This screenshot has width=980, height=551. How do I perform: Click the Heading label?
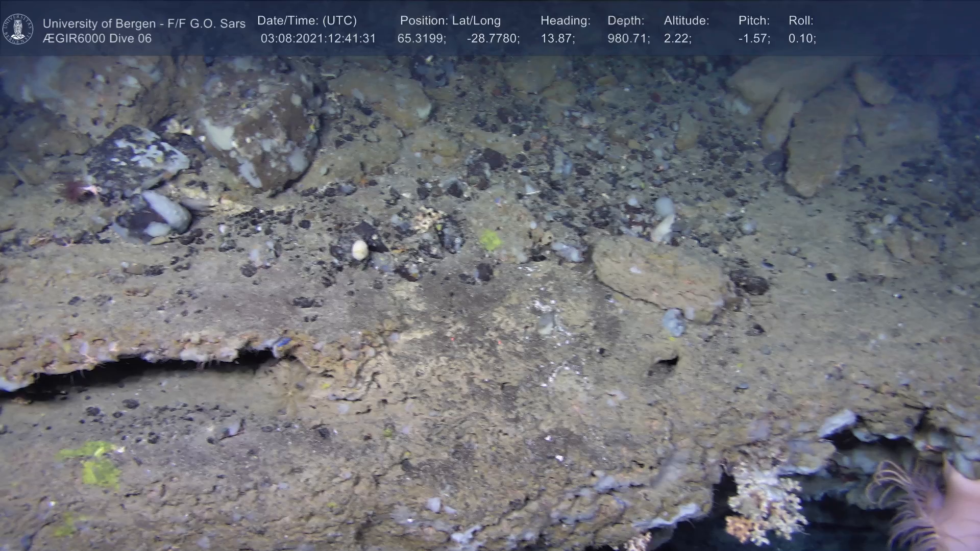(565, 21)
